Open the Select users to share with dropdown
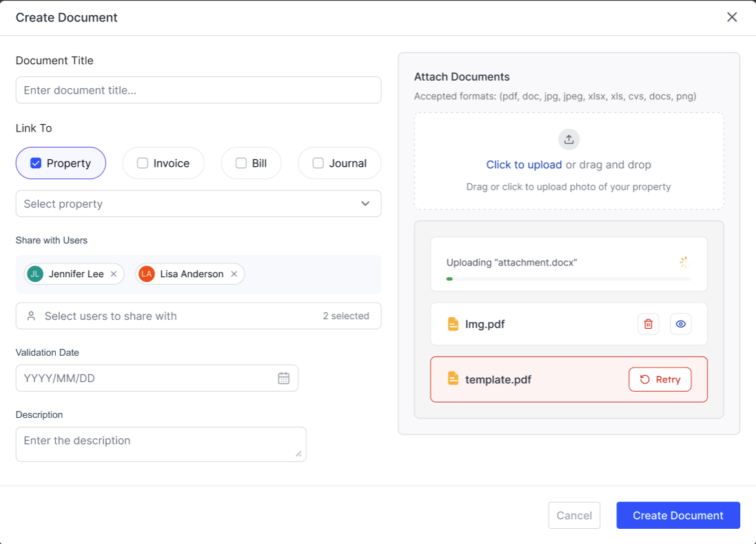Viewport: 756px width, 544px height. [198, 316]
